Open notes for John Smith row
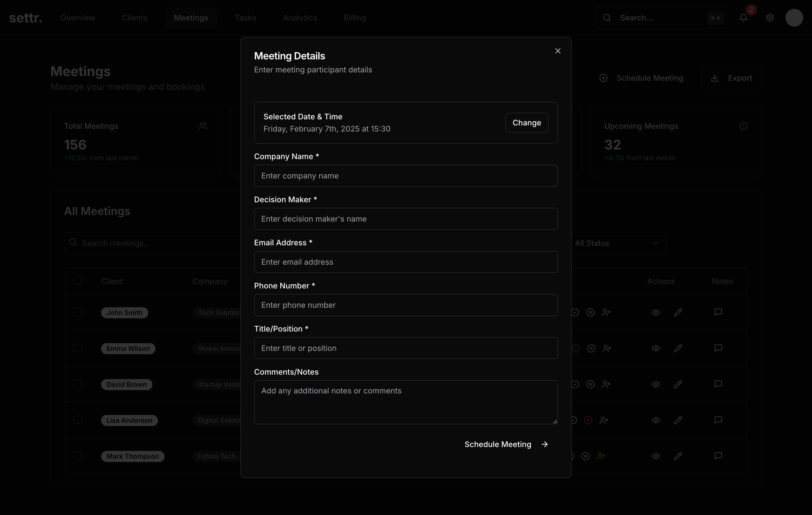Image resolution: width=812 pixels, height=515 pixels. point(718,312)
